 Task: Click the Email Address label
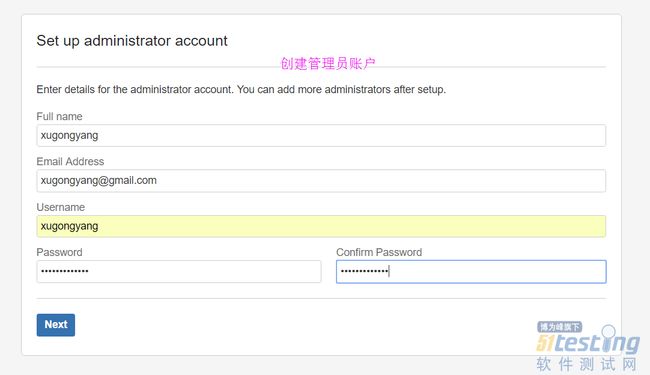[x=70, y=162]
